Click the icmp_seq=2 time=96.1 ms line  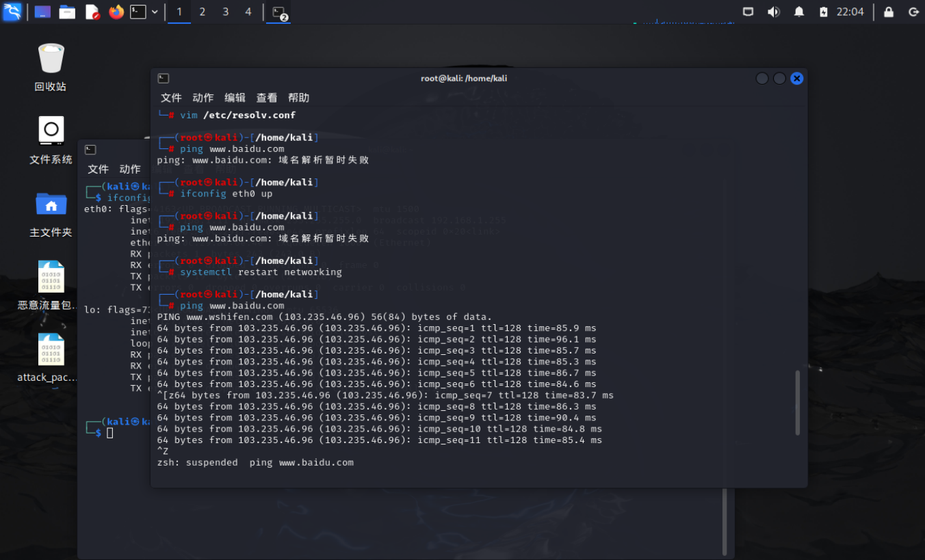click(376, 339)
